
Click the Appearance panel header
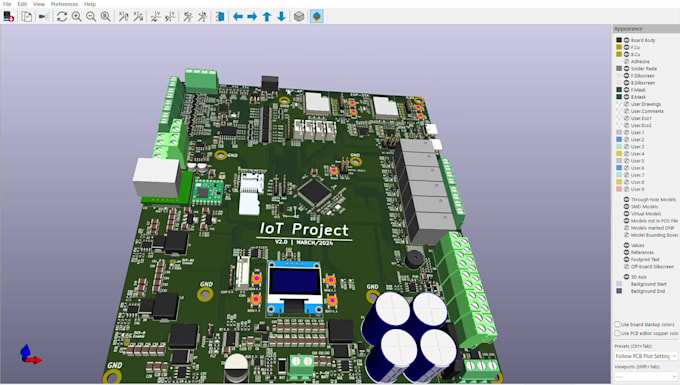click(645, 29)
